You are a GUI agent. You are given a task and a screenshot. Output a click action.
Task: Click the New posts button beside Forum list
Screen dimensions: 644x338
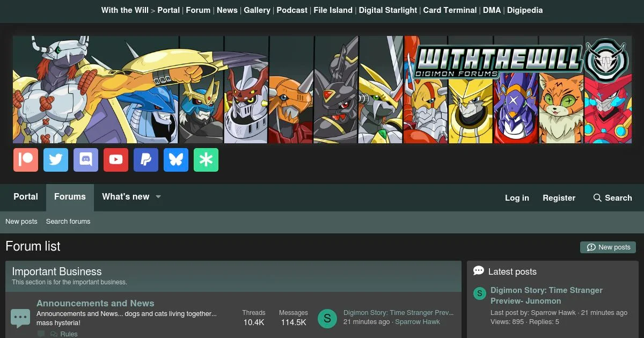[x=608, y=247]
